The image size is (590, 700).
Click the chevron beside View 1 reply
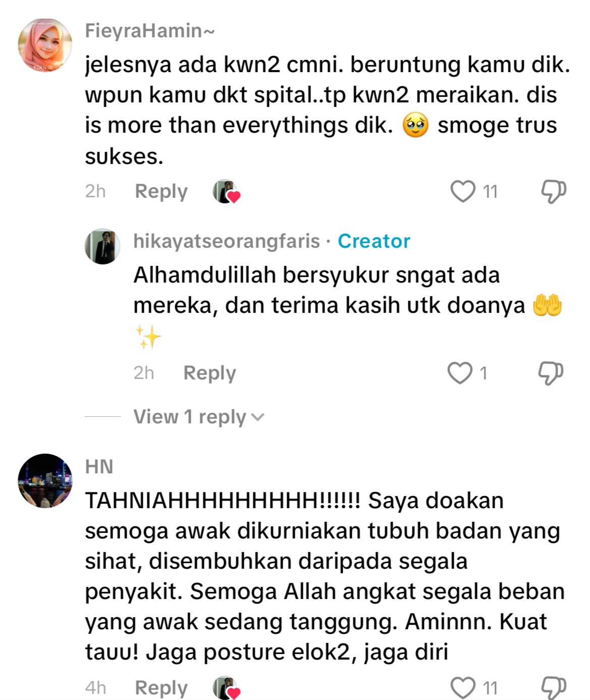coord(257,417)
